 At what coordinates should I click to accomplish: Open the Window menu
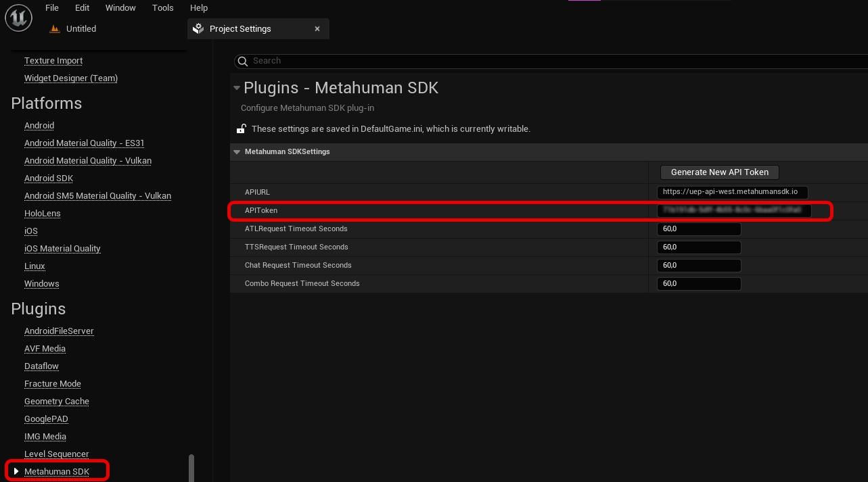pos(120,8)
